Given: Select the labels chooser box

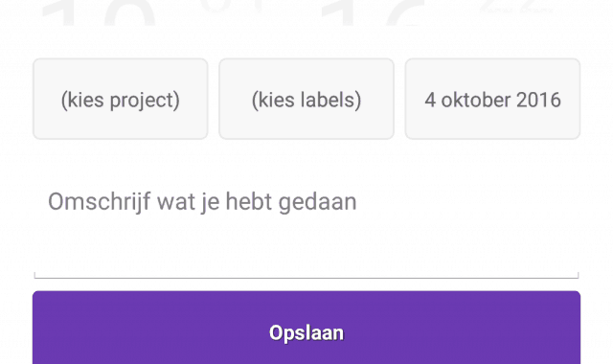Looking at the screenshot, I should 306,99.
